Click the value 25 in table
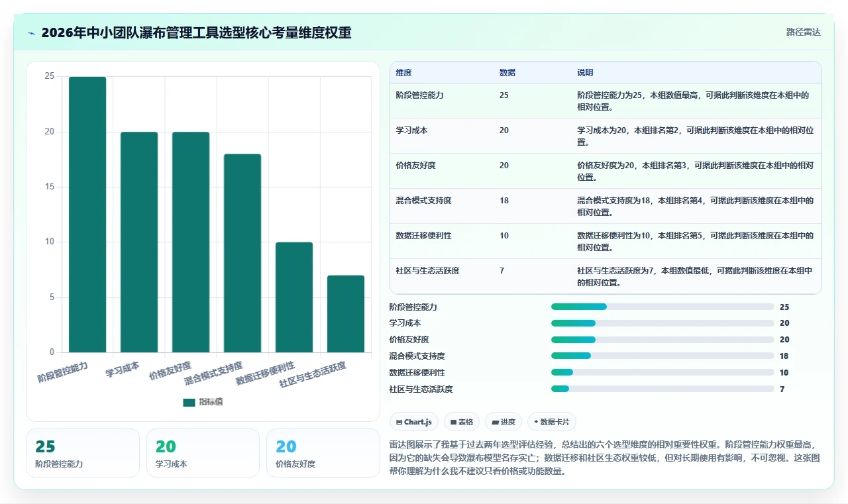The height and width of the screenshot is (504, 848). click(504, 95)
